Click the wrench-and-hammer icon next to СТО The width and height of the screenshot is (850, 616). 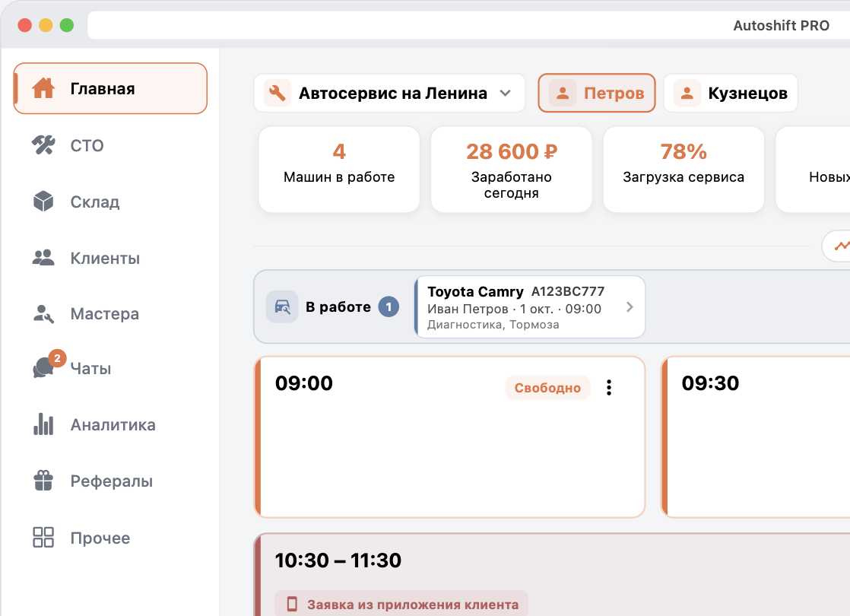point(43,144)
